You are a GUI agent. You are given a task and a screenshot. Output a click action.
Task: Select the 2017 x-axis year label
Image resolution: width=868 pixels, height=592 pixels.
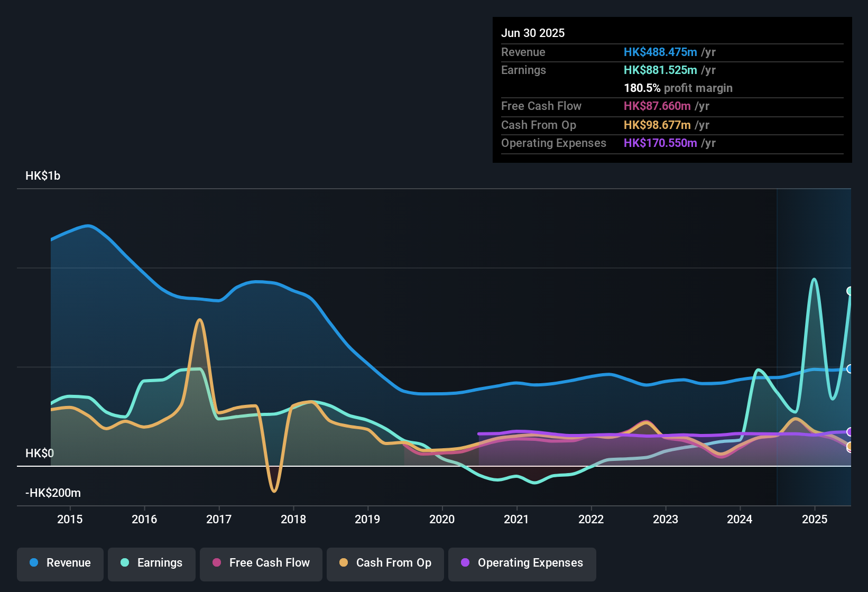click(219, 519)
